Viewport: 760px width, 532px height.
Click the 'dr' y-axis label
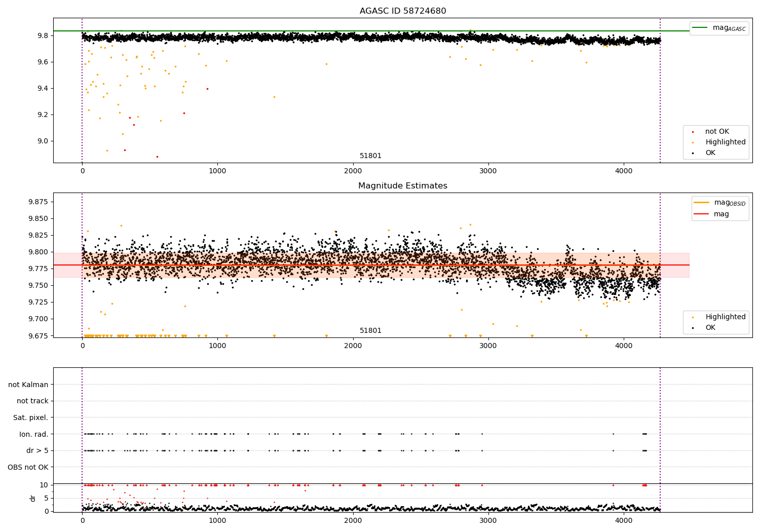33,498
